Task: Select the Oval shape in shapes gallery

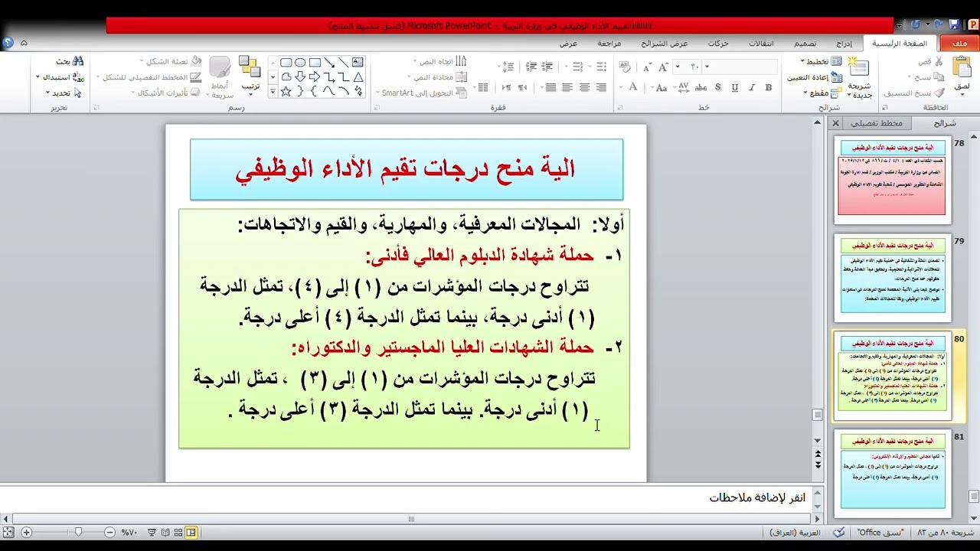Action: click(300, 63)
